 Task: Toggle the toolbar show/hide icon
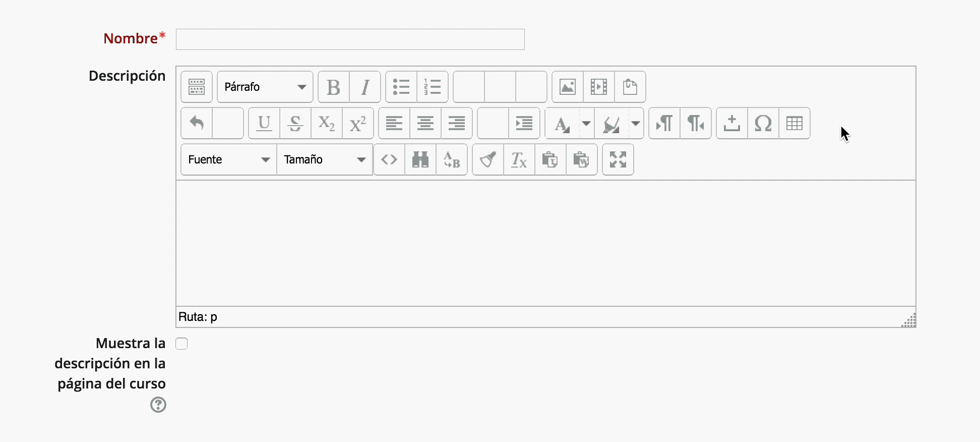pyautogui.click(x=197, y=87)
